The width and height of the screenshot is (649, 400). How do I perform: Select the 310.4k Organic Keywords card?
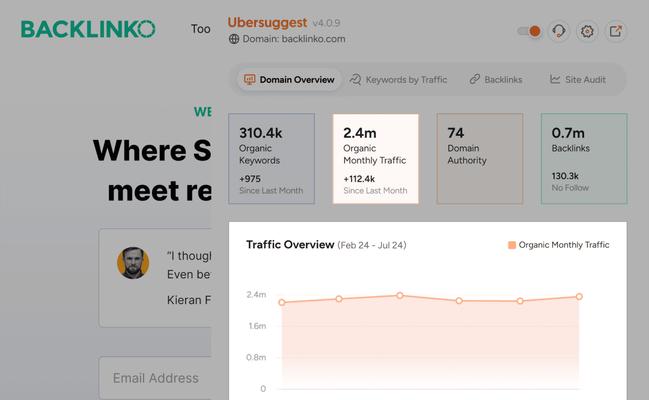(x=272, y=159)
